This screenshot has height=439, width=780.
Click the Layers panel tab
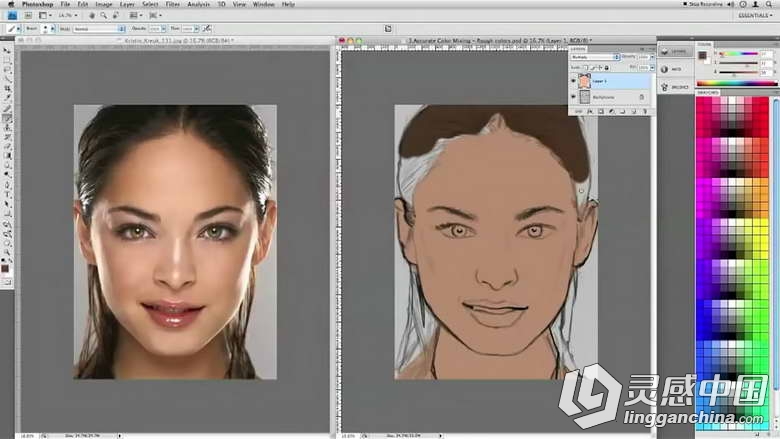pos(578,49)
